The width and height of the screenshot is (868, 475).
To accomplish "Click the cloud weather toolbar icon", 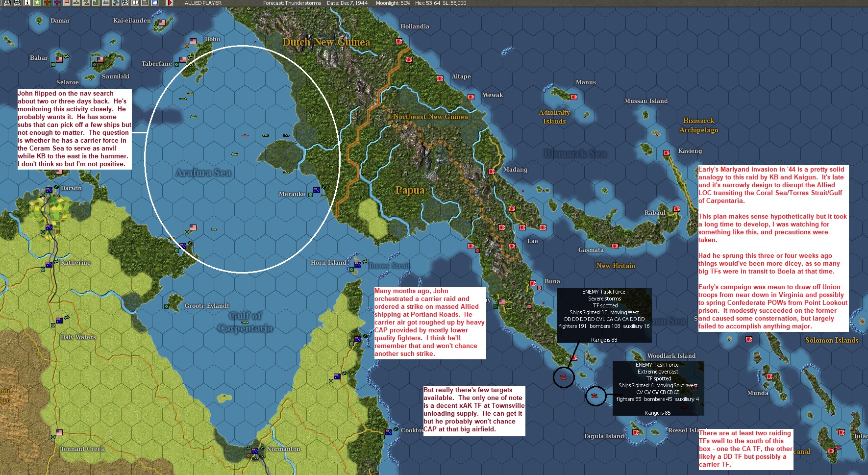I will click(x=155, y=2).
